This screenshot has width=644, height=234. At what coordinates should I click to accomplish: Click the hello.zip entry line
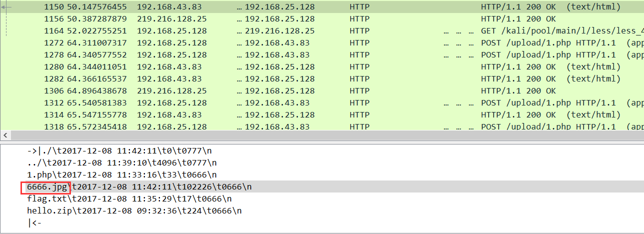(134, 211)
